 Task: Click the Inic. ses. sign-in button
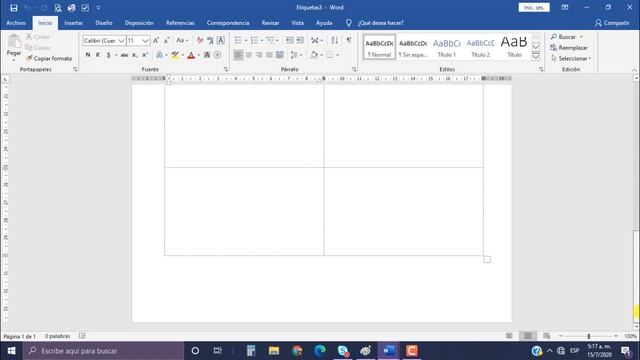click(x=534, y=7)
